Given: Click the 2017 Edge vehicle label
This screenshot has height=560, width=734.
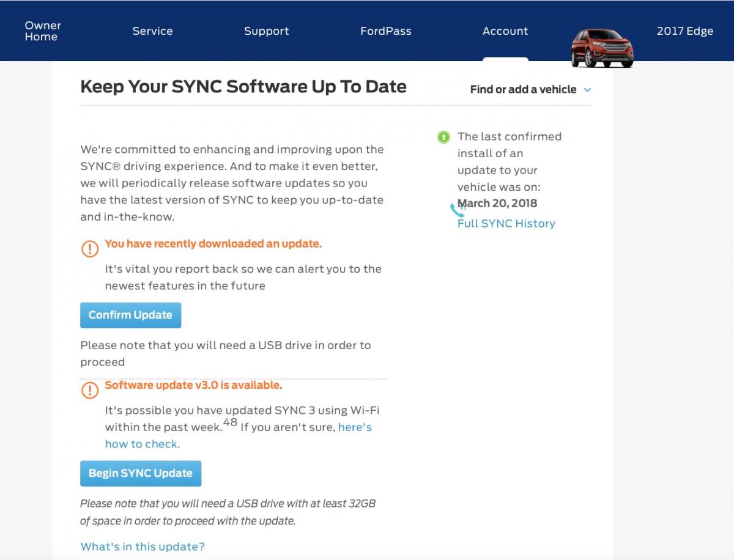Looking at the screenshot, I should [x=684, y=31].
